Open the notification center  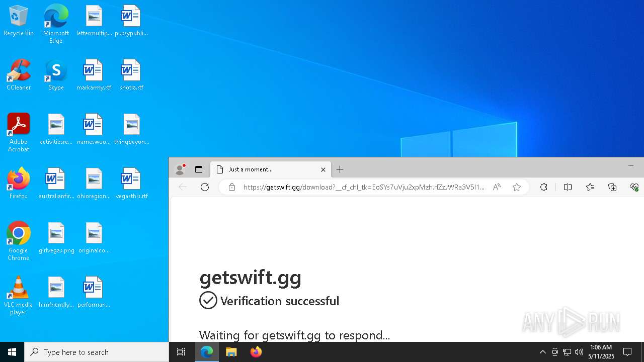[x=627, y=352]
